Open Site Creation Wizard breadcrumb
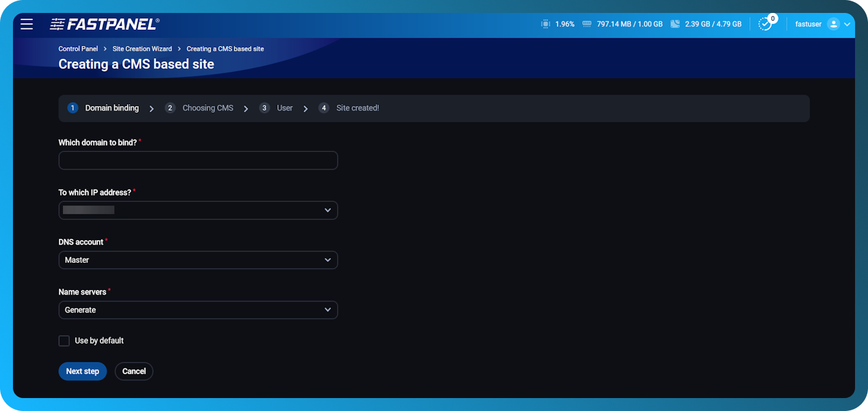Viewport: 868px width, 411px height. point(142,48)
